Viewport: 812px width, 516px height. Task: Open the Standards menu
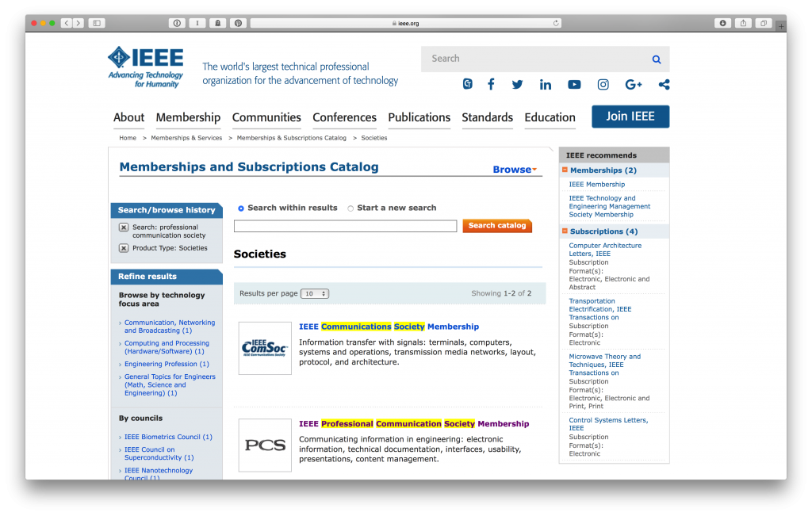(x=488, y=117)
